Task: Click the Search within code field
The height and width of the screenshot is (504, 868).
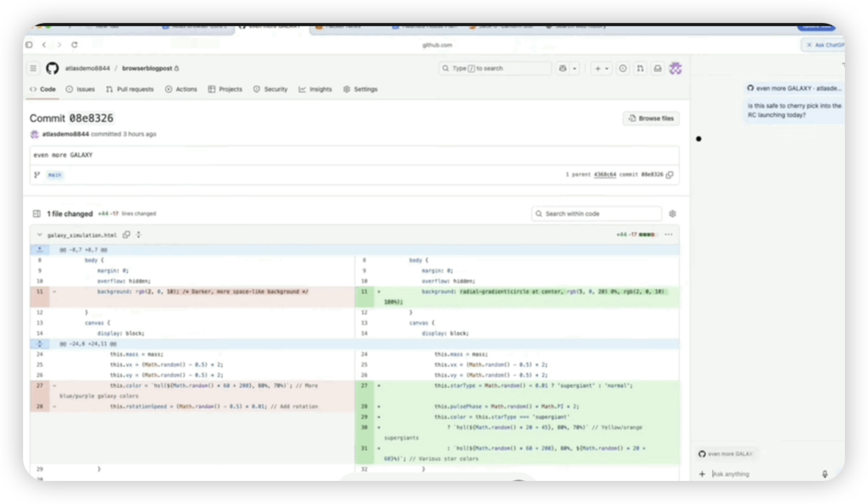Action: click(x=597, y=214)
